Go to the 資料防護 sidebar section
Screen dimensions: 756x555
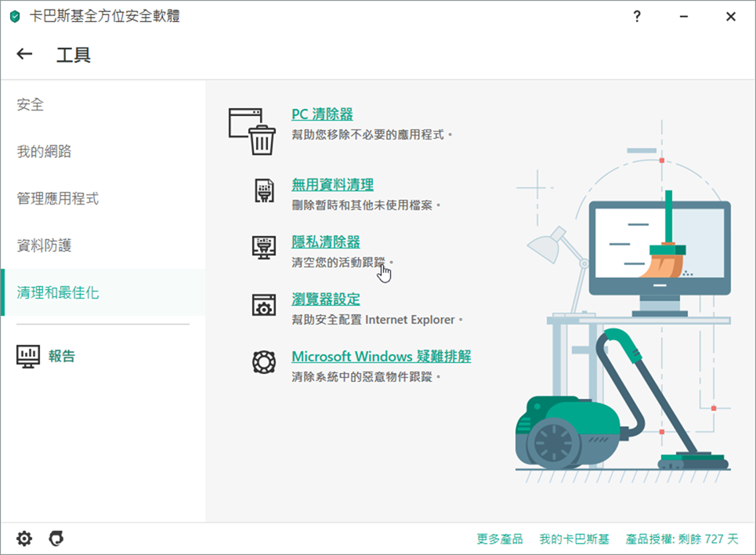[44, 245]
